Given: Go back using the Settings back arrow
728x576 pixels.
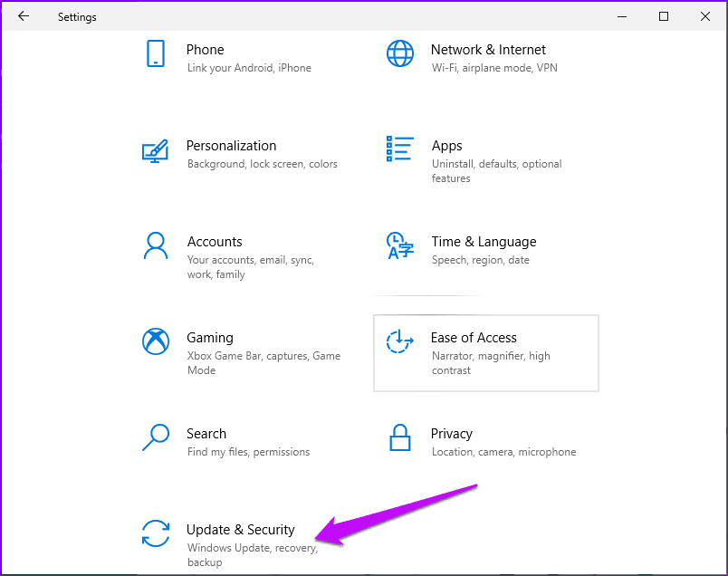Looking at the screenshot, I should [24, 16].
